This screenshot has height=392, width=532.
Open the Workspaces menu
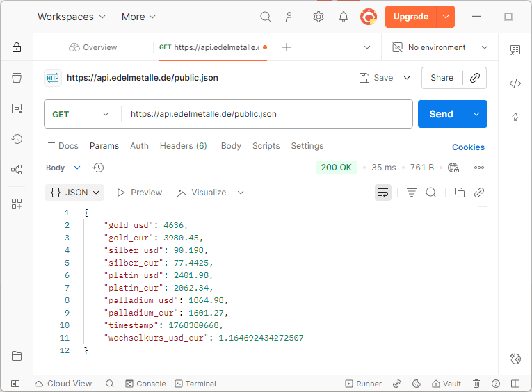[x=71, y=17]
